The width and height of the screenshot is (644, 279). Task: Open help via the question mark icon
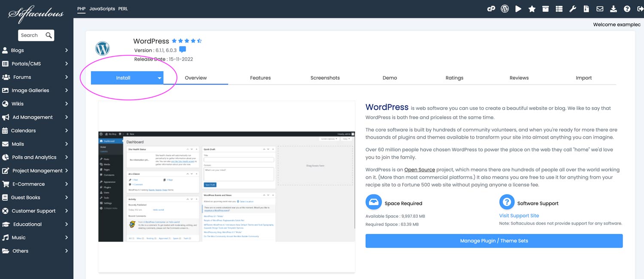[x=627, y=9]
